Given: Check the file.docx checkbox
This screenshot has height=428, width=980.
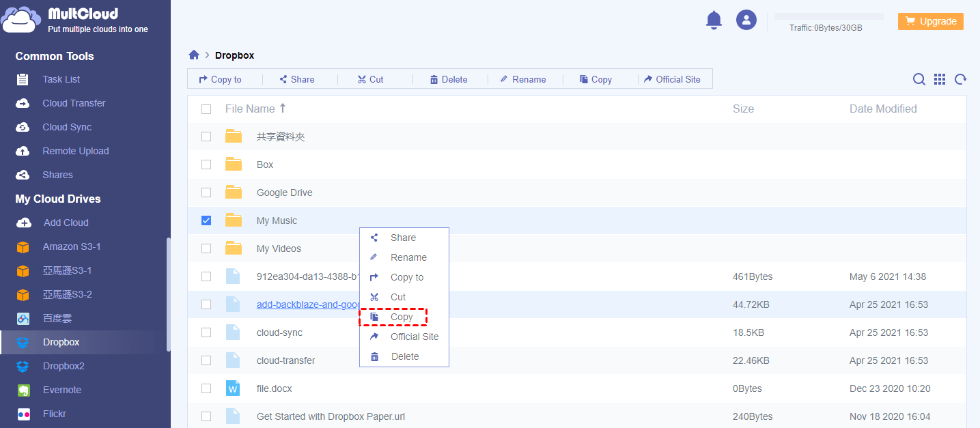Looking at the screenshot, I should pos(206,388).
